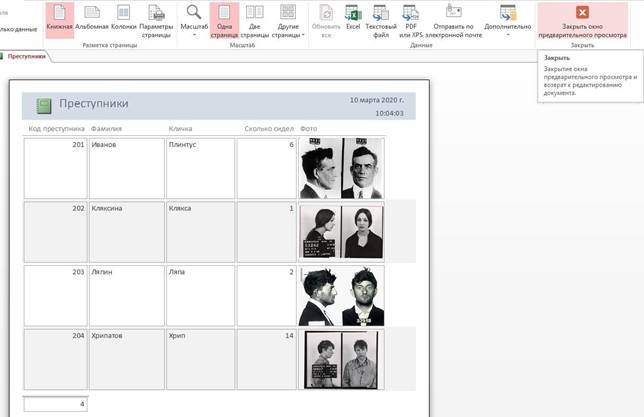The image size is (644, 417).
Task: Click the Преступники report title
Action: 94,104
